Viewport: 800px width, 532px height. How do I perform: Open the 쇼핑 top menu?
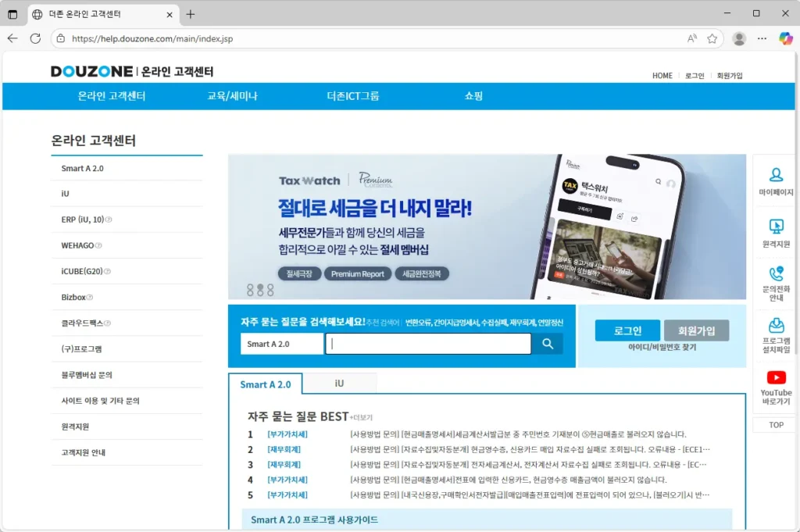pyautogui.click(x=473, y=96)
